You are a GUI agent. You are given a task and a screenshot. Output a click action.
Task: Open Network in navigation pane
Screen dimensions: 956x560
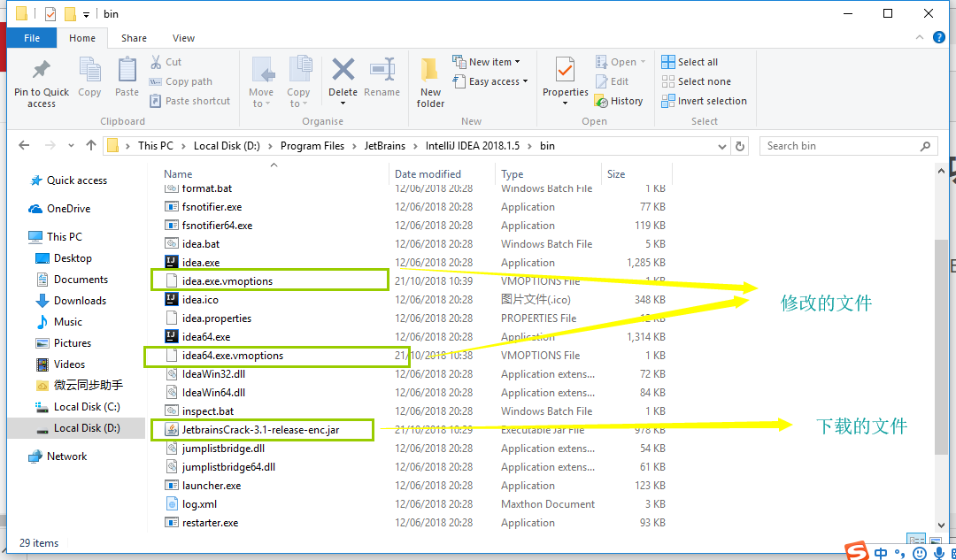(x=58, y=456)
